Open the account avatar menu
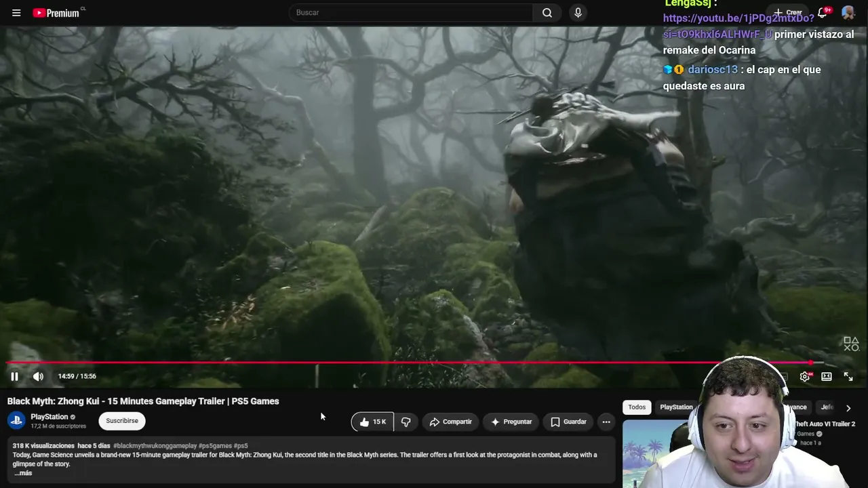Viewport: 868px width, 488px height. click(848, 13)
